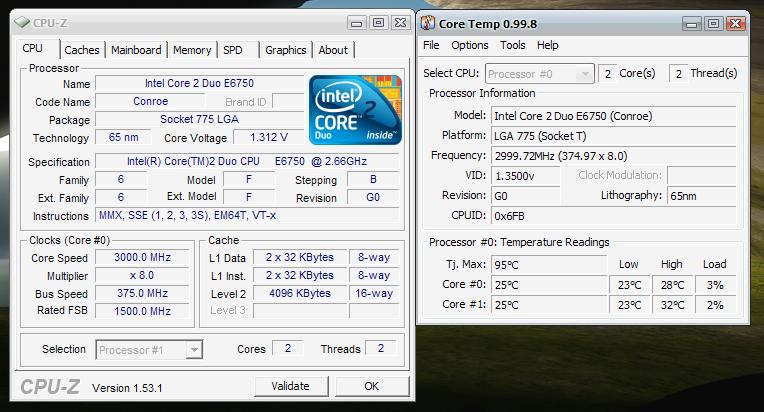Image resolution: width=764 pixels, height=412 pixels.
Task: Click the Core(s) count box in Core Temp
Action: [607, 74]
